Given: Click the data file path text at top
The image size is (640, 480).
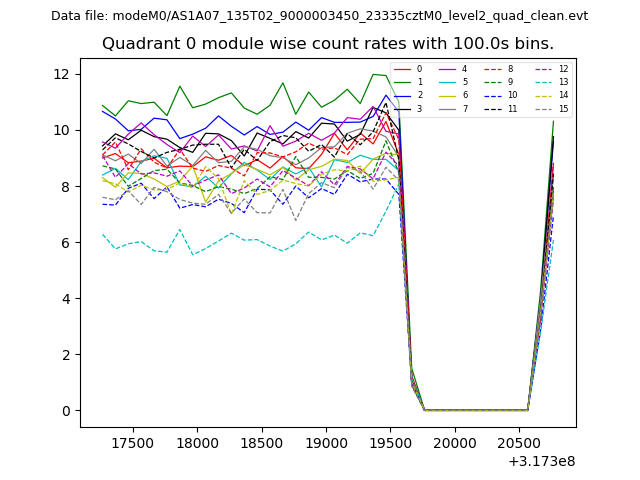Looking at the screenshot, I should point(319,16).
